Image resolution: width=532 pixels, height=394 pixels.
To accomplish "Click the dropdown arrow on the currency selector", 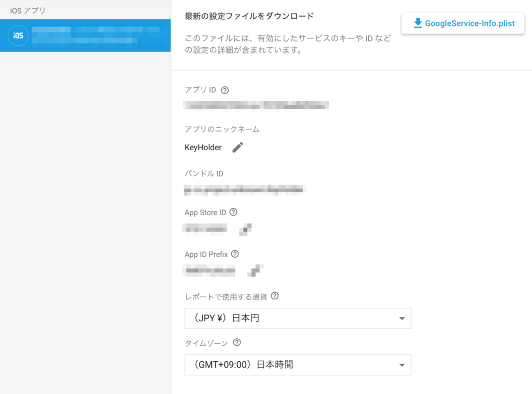I will [x=402, y=318].
